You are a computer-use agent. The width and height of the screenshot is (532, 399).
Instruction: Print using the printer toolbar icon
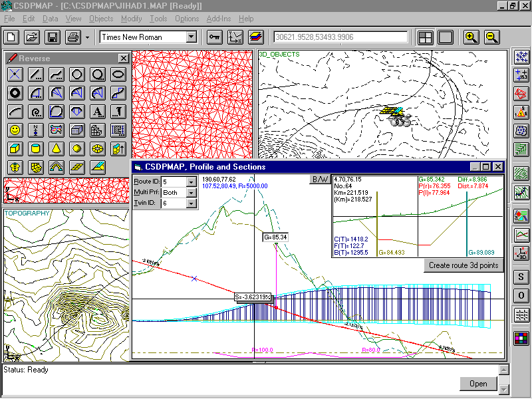73,37
